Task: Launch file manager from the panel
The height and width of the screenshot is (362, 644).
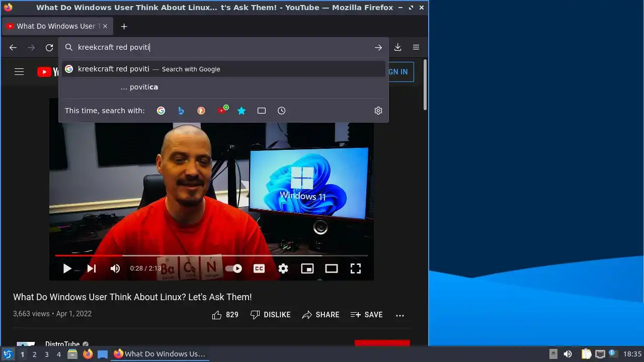Action: [x=72, y=354]
